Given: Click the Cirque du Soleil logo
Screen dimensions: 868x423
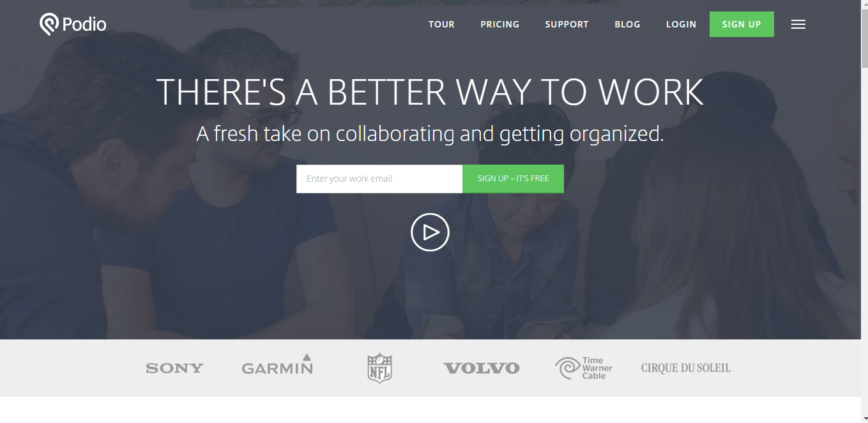Looking at the screenshot, I should 686,368.
